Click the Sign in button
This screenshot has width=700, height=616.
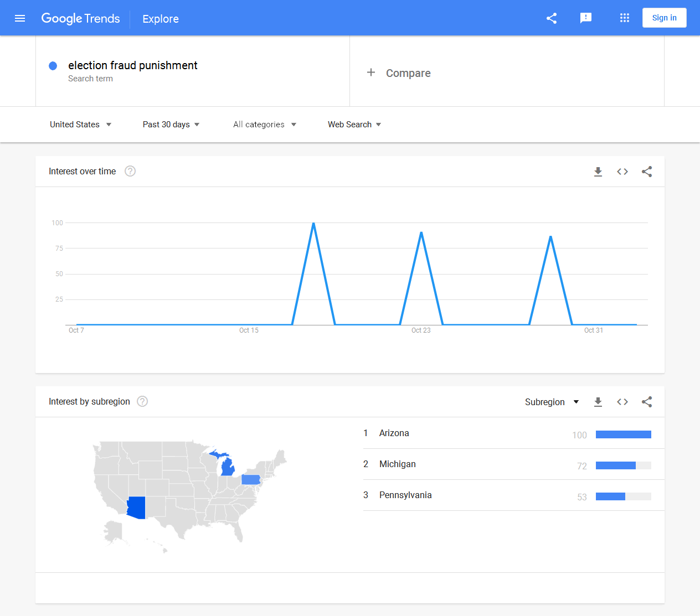tap(664, 18)
